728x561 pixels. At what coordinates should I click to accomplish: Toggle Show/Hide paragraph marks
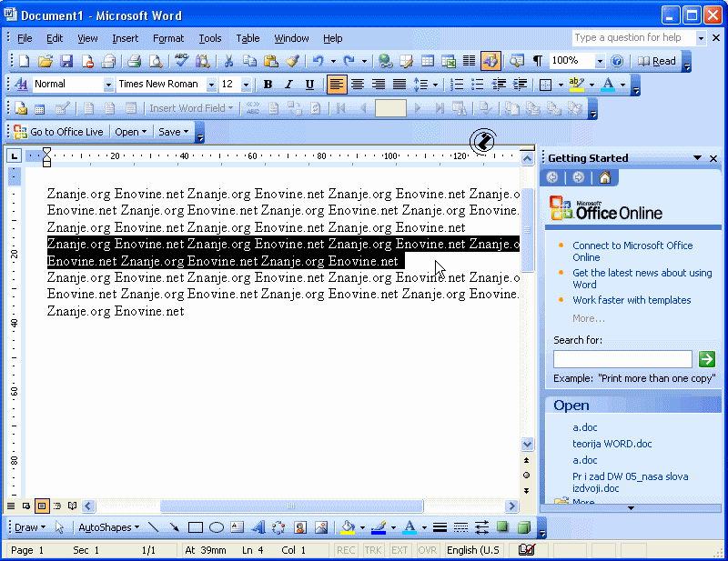(538, 61)
